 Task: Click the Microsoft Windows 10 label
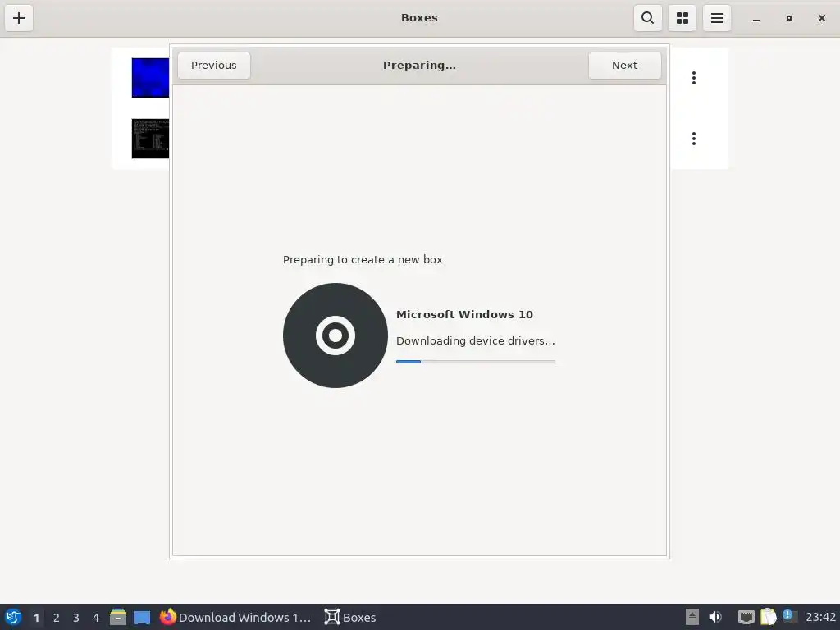tap(464, 314)
